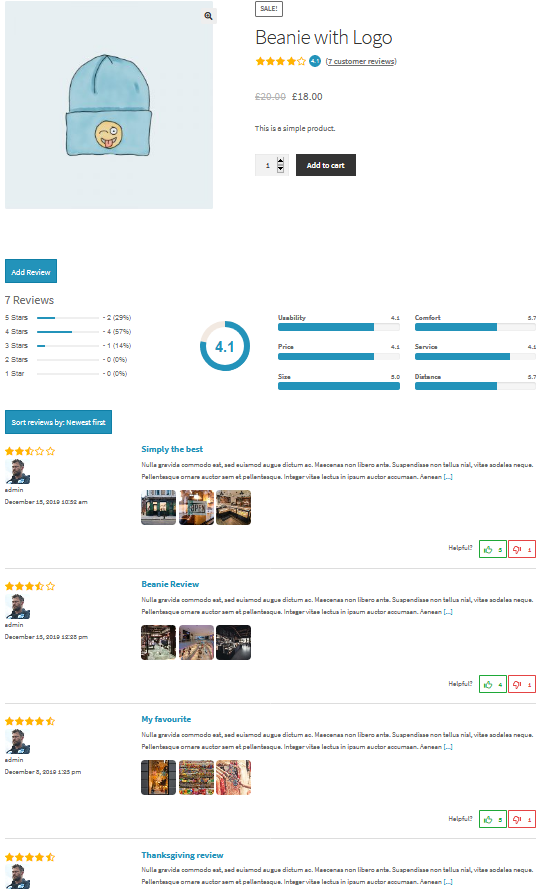The image size is (544, 889).
Task: Open the Thanksgiving review title link
Action: 182,855
